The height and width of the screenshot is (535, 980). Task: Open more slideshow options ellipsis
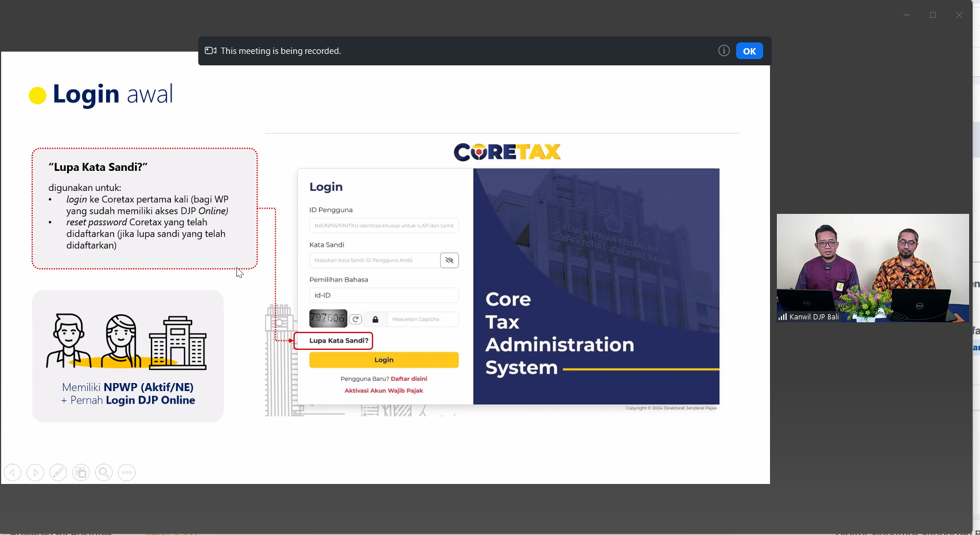click(x=127, y=472)
